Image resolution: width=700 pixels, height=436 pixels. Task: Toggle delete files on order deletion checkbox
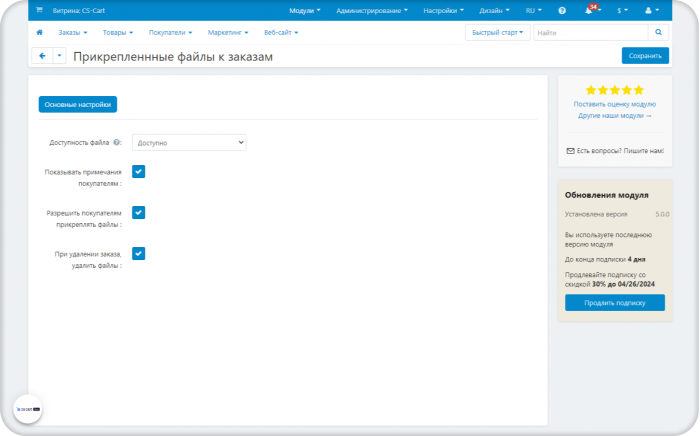point(138,254)
